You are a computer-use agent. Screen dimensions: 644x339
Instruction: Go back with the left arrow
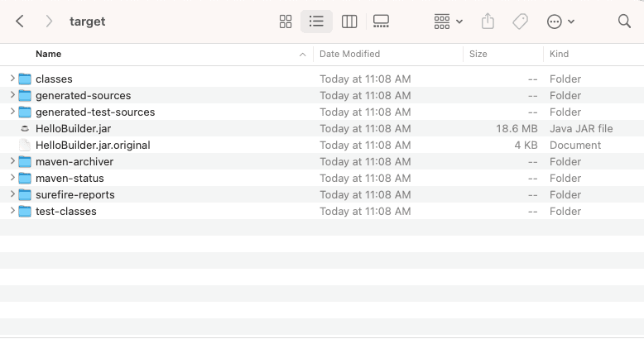pos(19,21)
